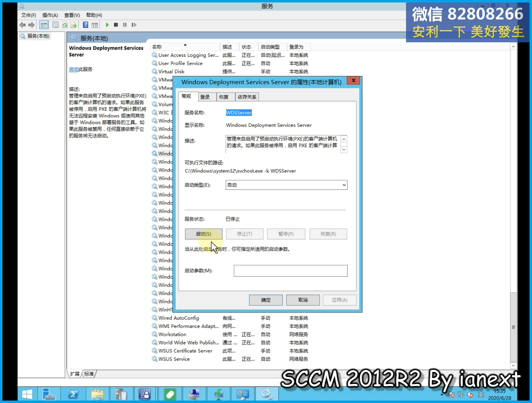The height and width of the screenshot is (403, 532).
Task: Open the 查看(V) menu
Action: click(72, 15)
